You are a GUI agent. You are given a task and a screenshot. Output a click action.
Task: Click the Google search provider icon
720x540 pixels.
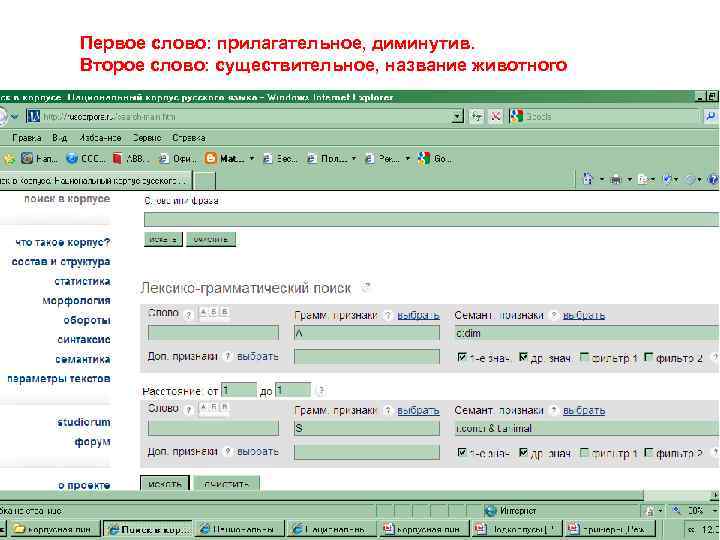tap(517, 117)
